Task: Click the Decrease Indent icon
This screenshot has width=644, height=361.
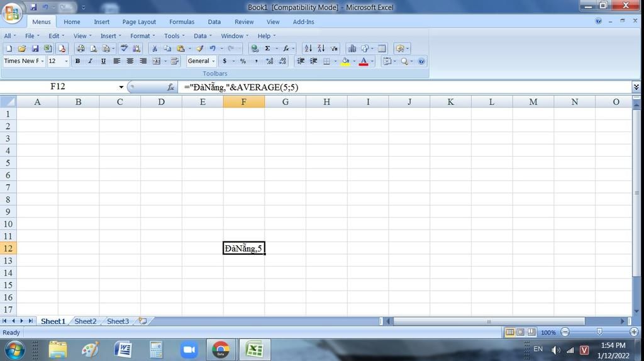Action: coord(301,61)
